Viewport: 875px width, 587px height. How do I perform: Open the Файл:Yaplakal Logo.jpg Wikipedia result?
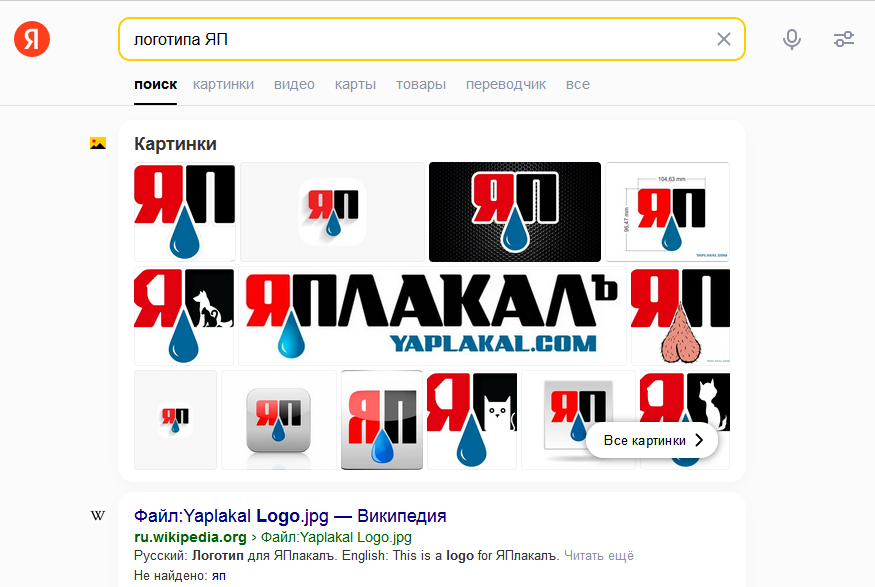click(x=290, y=516)
